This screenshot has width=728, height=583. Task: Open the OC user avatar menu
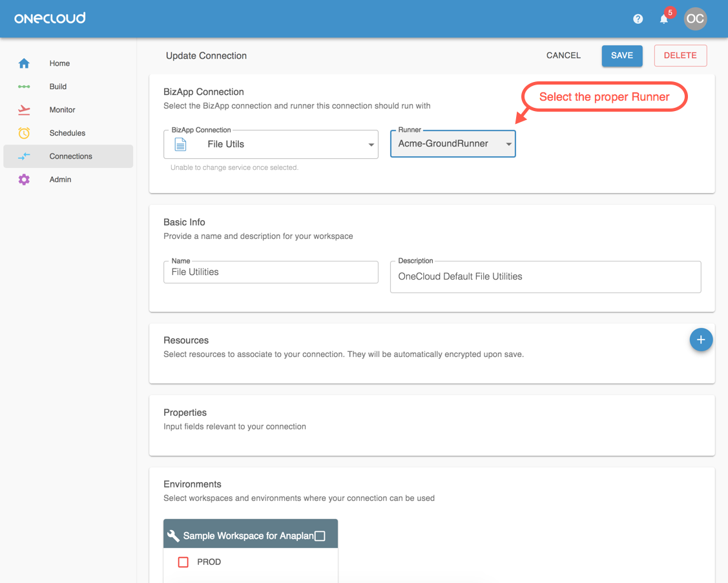(695, 19)
